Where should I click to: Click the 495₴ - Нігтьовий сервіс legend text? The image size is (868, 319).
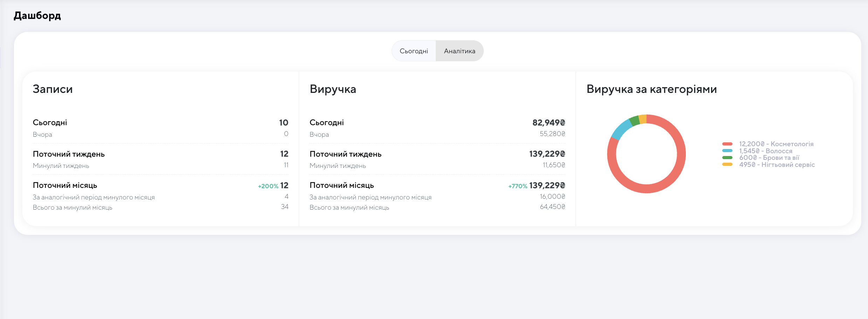777,165
